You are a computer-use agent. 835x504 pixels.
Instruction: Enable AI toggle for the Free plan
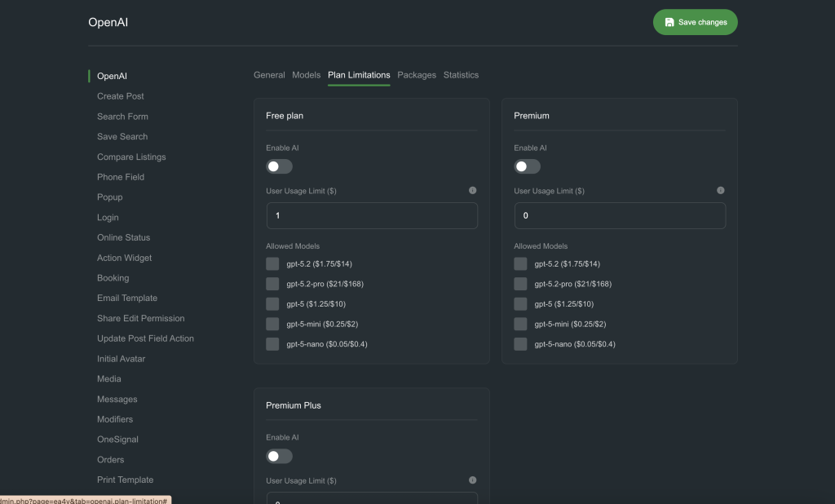(x=279, y=166)
